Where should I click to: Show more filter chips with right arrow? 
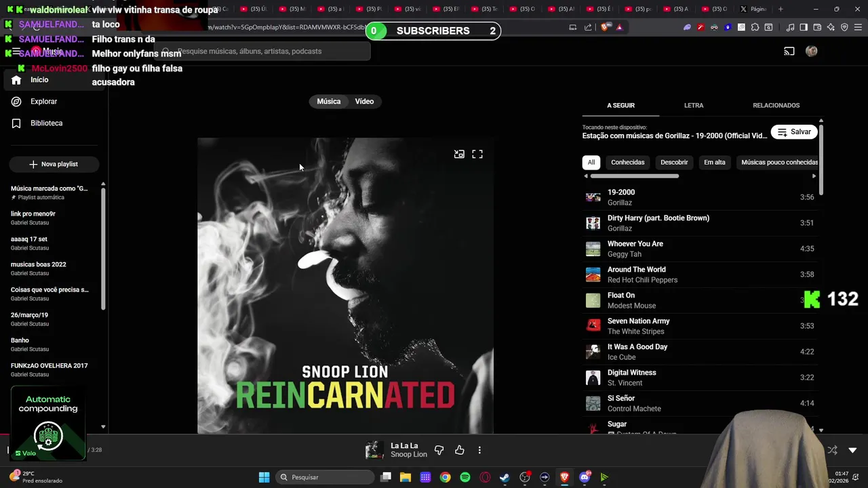pyautogui.click(x=814, y=176)
